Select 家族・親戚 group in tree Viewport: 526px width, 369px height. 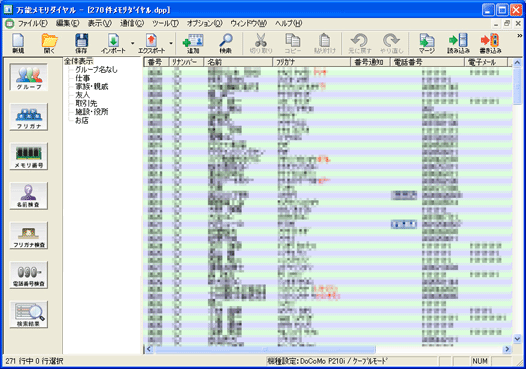[92, 87]
